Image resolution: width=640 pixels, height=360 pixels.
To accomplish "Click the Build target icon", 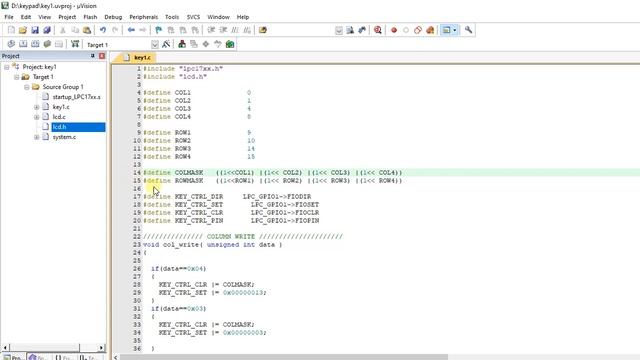I will pyautogui.click(x=23, y=44).
